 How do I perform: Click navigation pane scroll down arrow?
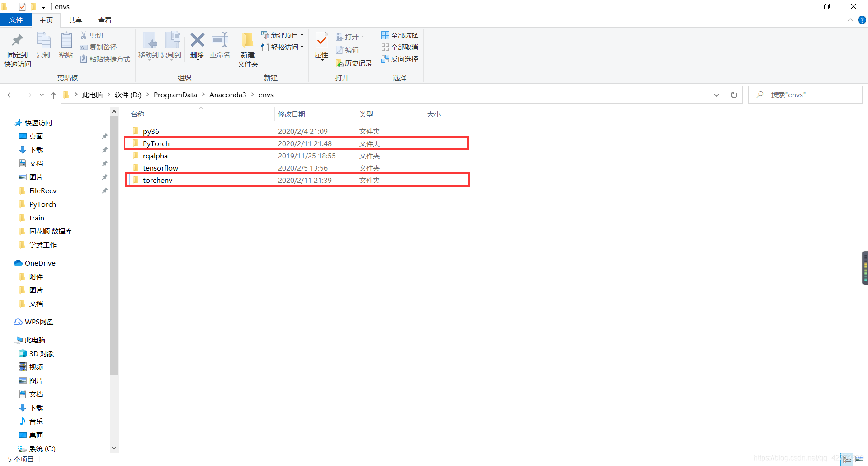[114, 448]
